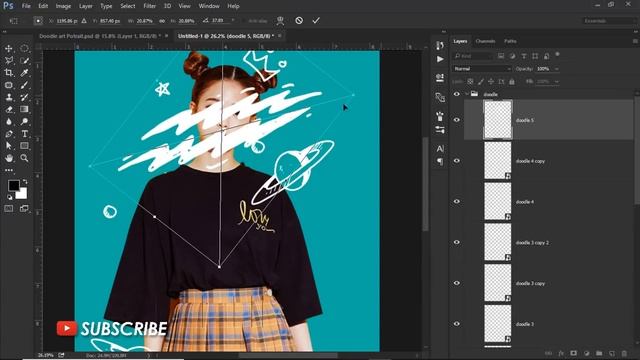
Task: Open the Image menu
Action: click(x=63, y=6)
